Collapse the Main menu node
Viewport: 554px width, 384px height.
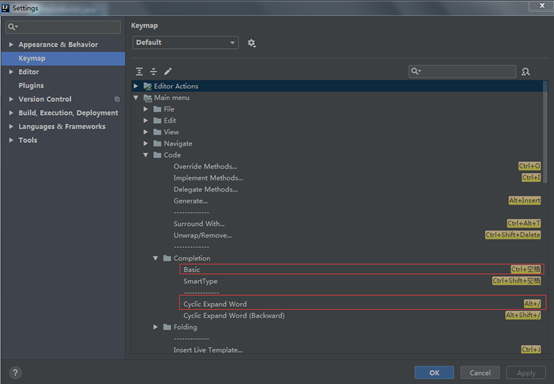136,98
